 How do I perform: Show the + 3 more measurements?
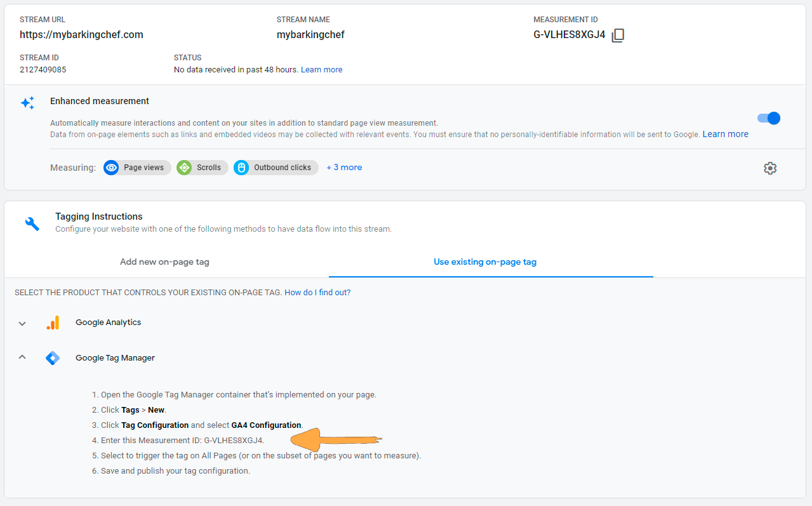pyautogui.click(x=344, y=168)
